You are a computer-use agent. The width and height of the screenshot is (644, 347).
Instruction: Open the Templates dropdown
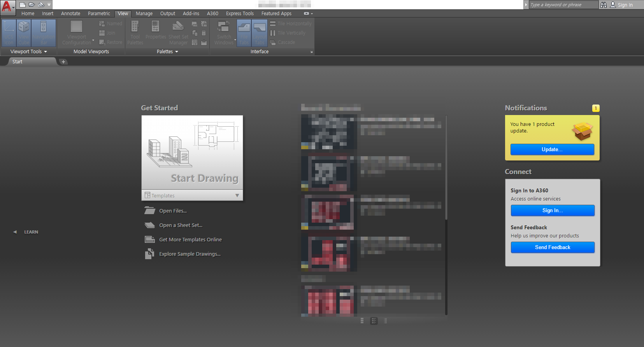192,195
